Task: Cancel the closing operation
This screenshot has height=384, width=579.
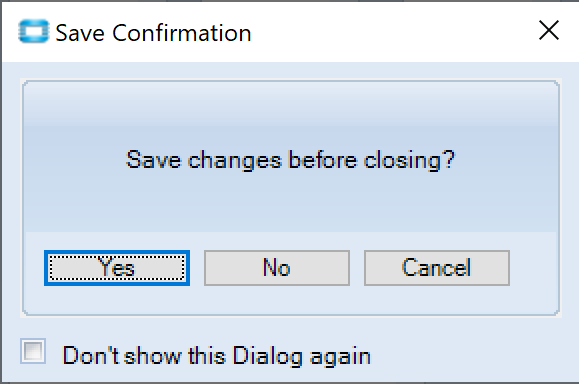Action: tap(437, 268)
